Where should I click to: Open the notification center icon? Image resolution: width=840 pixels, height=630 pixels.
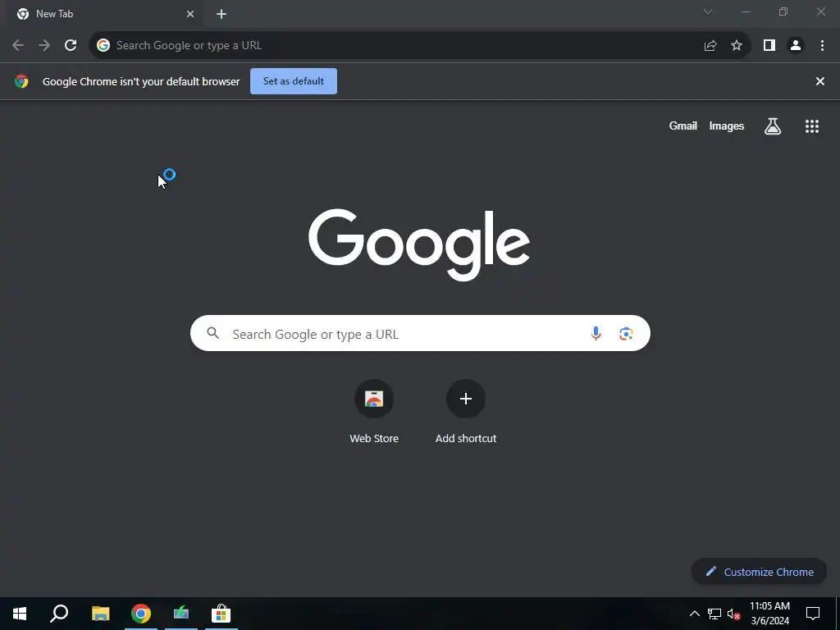[813, 614]
